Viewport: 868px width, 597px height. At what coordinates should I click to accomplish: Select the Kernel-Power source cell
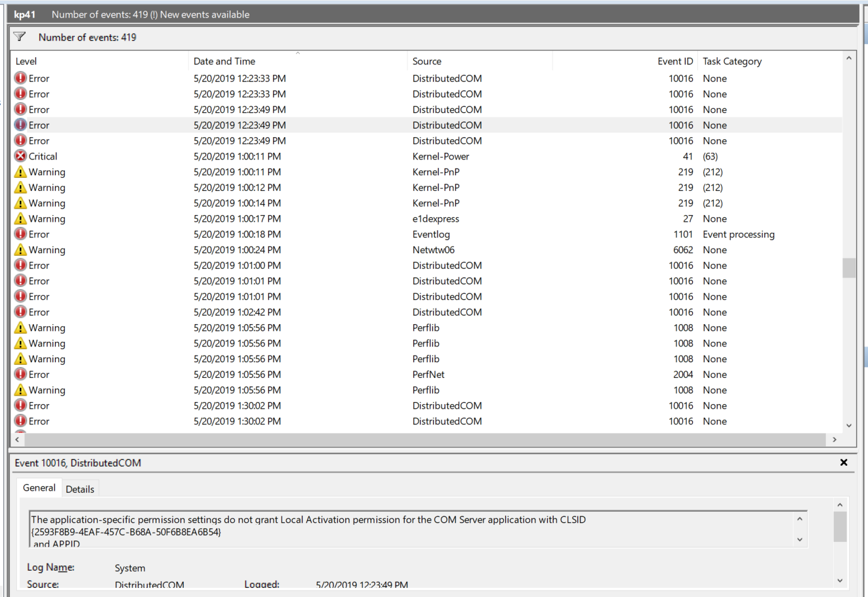pos(441,156)
